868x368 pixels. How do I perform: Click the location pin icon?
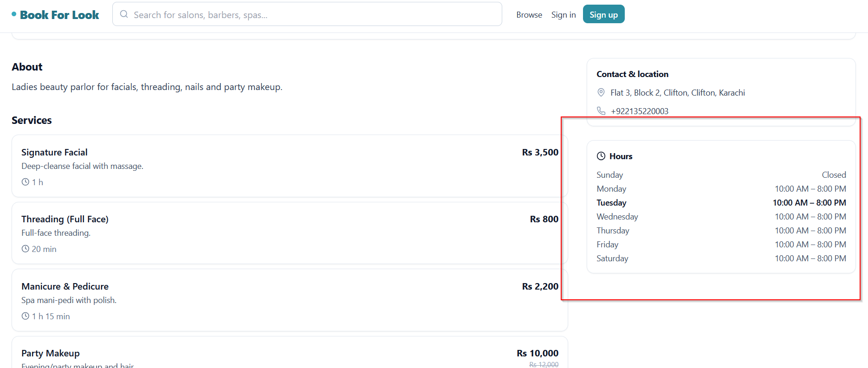coord(601,92)
